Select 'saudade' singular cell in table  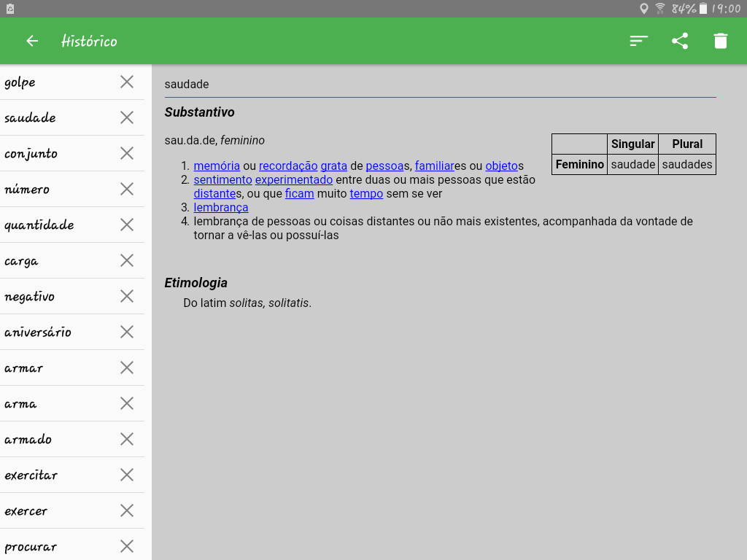click(x=632, y=164)
